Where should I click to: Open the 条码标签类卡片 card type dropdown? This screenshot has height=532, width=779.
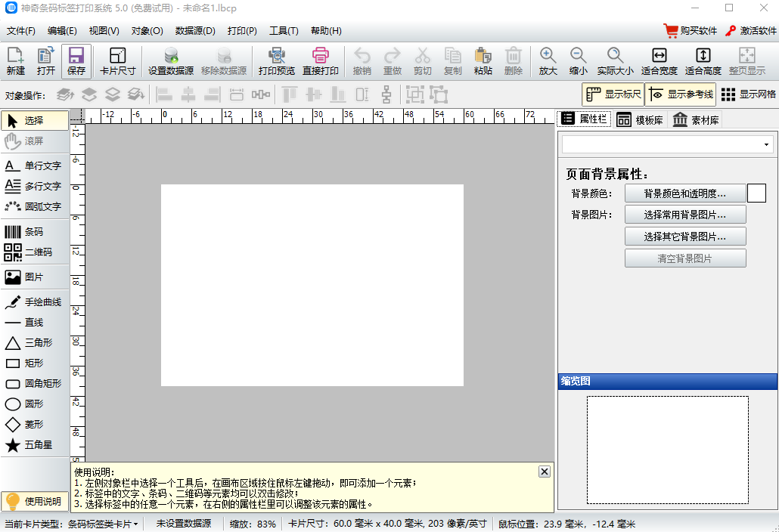coord(103,524)
